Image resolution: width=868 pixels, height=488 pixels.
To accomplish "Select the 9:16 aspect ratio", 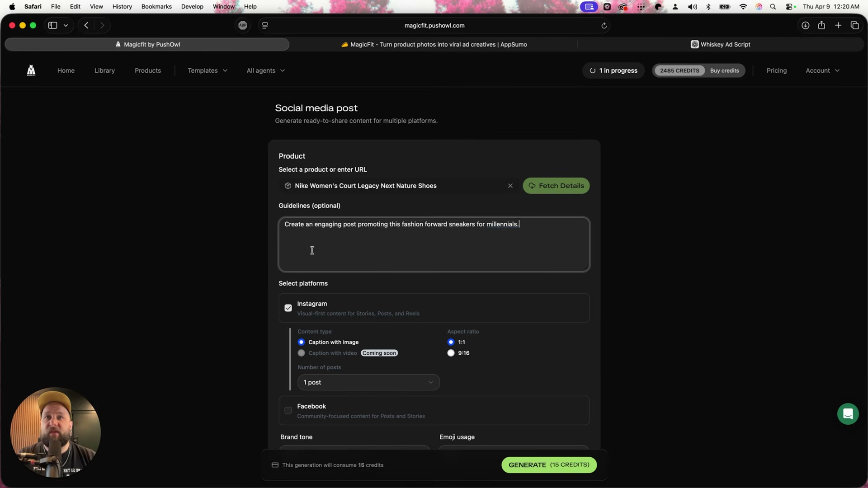I will click(451, 353).
